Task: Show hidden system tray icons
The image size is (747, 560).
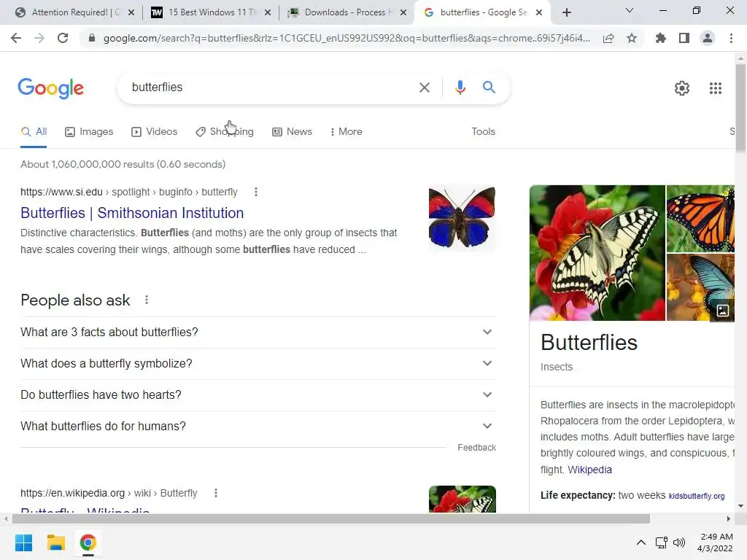Action: [641, 542]
